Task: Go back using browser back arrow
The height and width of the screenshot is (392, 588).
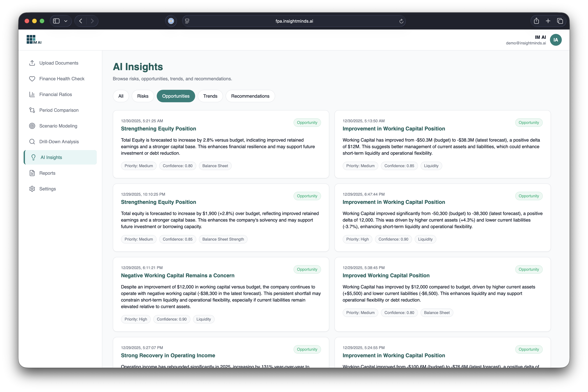Action: [81, 21]
